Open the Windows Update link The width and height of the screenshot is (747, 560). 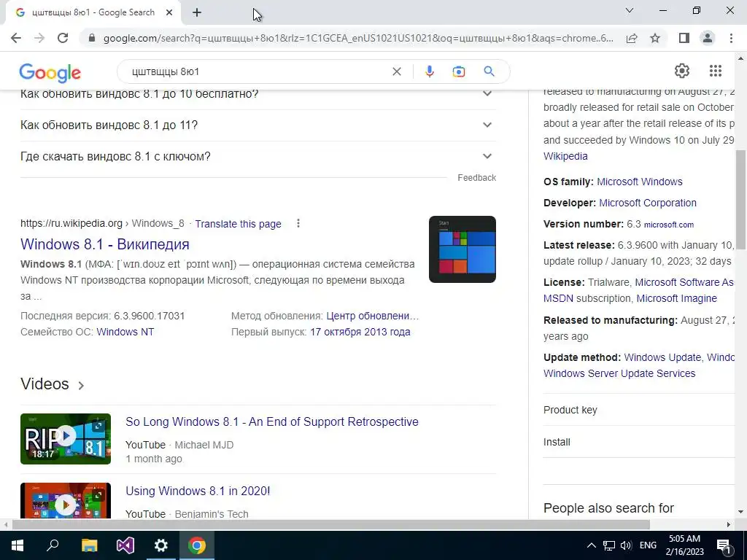[x=662, y=357]
